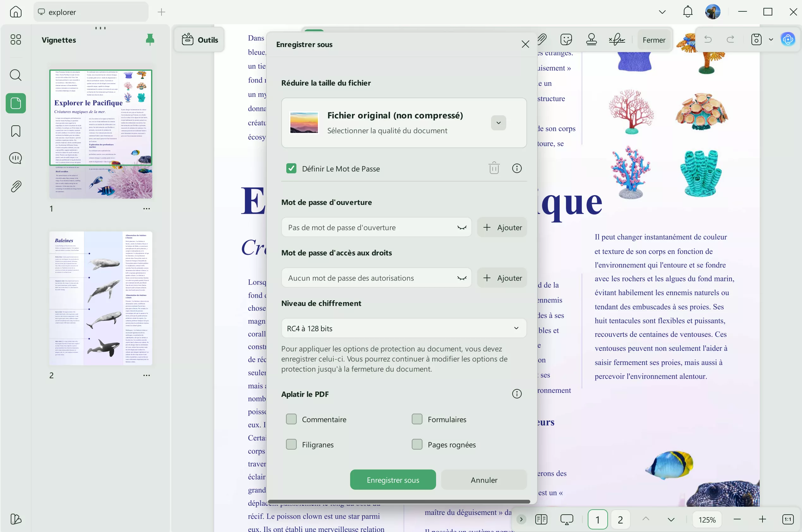The image size is (802, 532).
Task: Jump to page 1 button
Action: pyautogui.click(x=598, y=519)
